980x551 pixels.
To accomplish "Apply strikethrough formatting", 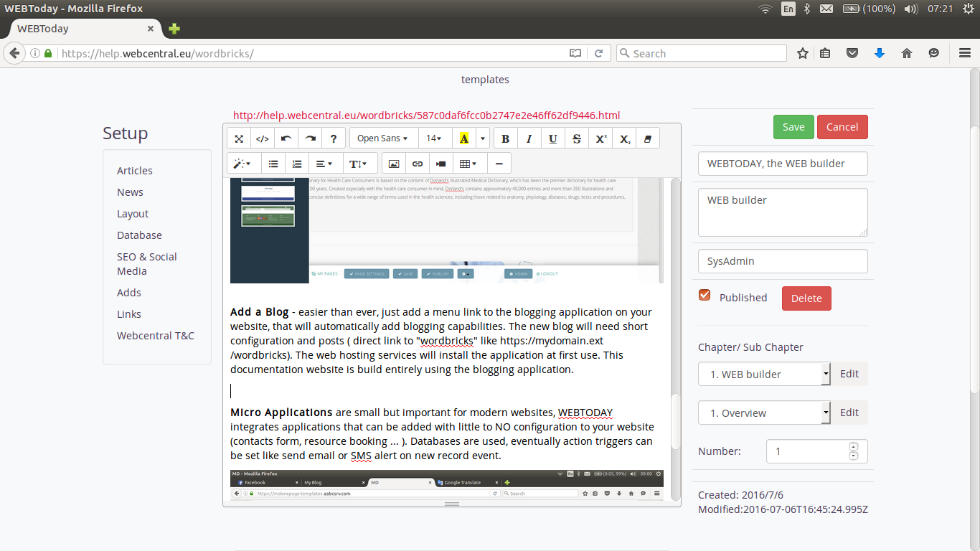I will click(577, 138).
